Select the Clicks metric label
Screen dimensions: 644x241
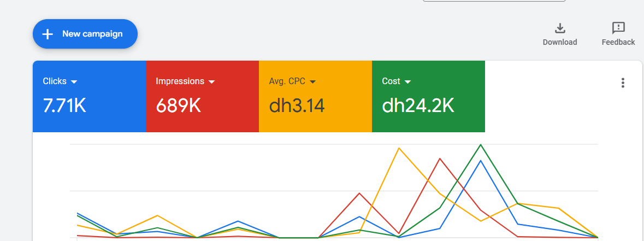point(55,81)
